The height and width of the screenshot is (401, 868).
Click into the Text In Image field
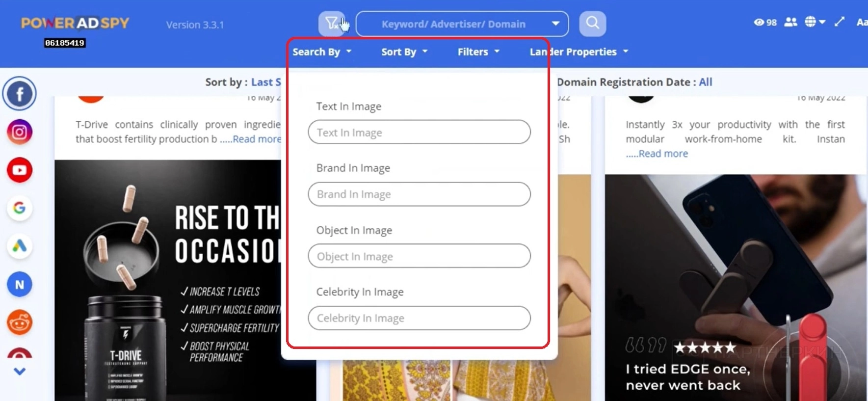419,132
